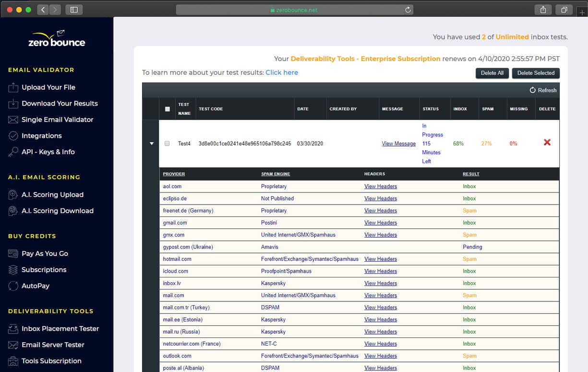View Headers for netcourrier.com (France)

pos(381,344)
